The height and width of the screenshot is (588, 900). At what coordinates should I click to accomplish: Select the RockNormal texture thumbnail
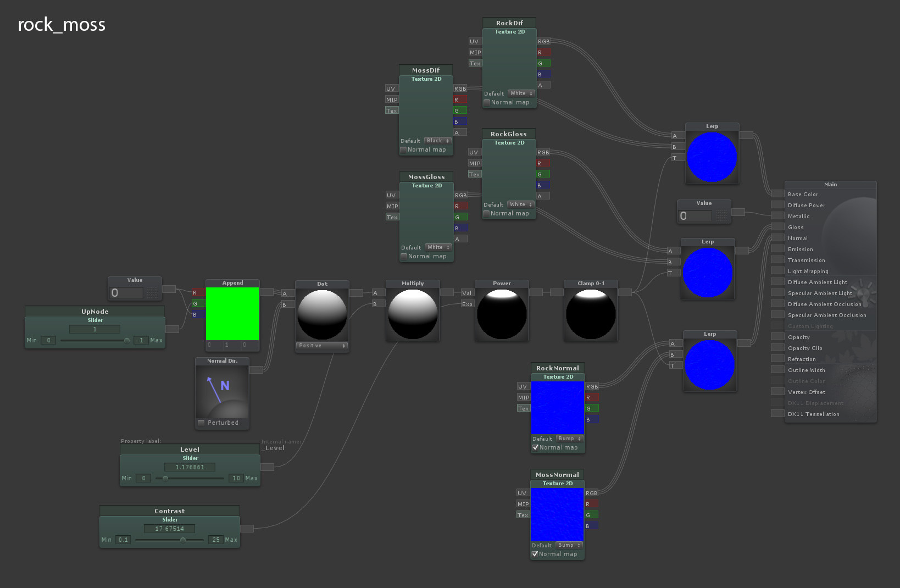[557, 407]
